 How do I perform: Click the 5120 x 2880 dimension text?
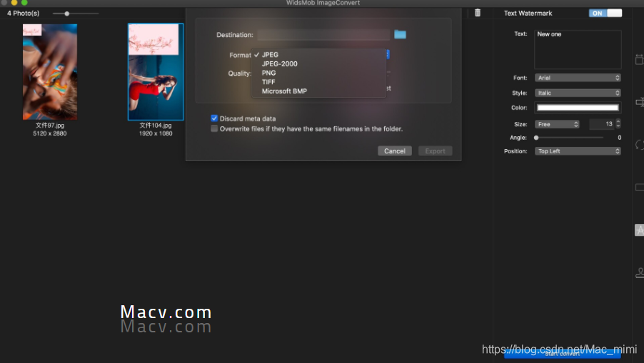pos(50,133)
